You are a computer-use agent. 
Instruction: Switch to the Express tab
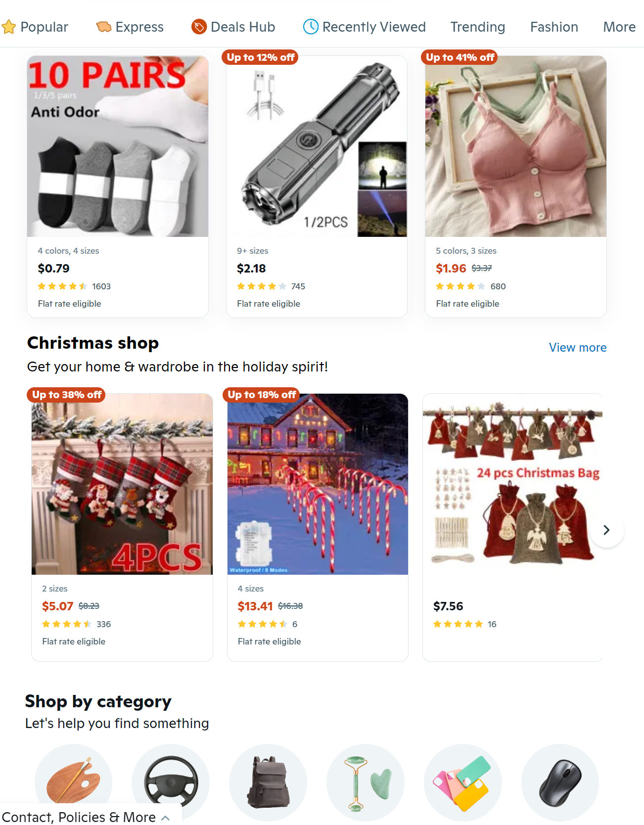tap(130, 27)
